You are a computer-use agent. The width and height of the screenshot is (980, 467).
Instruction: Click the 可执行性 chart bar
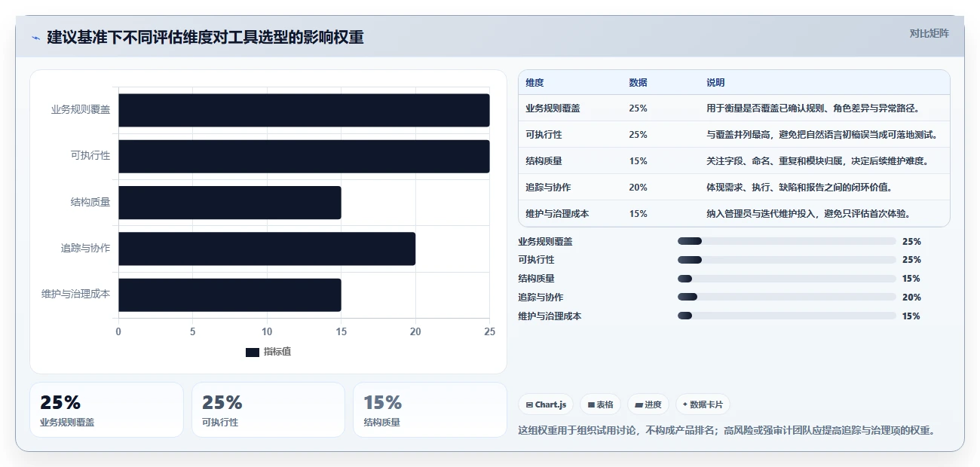click(x=304, y=156)
